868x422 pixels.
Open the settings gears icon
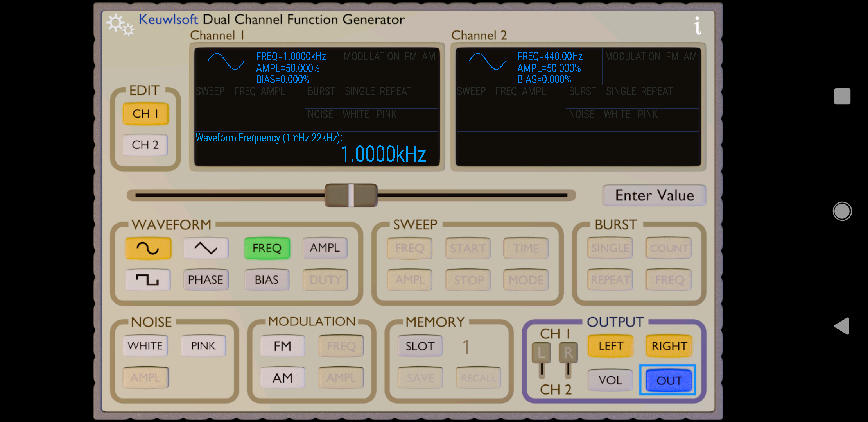pos(120,25)
